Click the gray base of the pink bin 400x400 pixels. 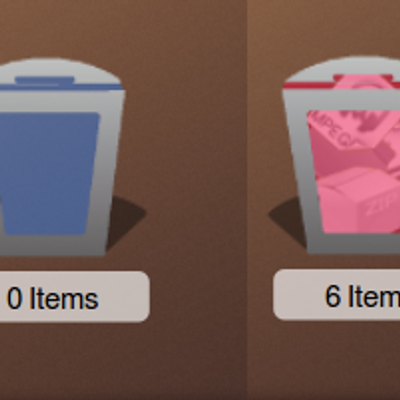click(353, 244)
